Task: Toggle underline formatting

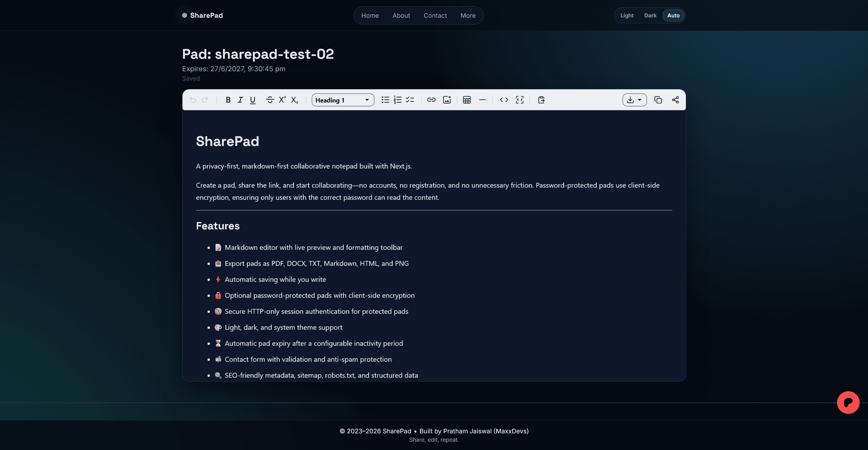Action: (x=253, y=100)
